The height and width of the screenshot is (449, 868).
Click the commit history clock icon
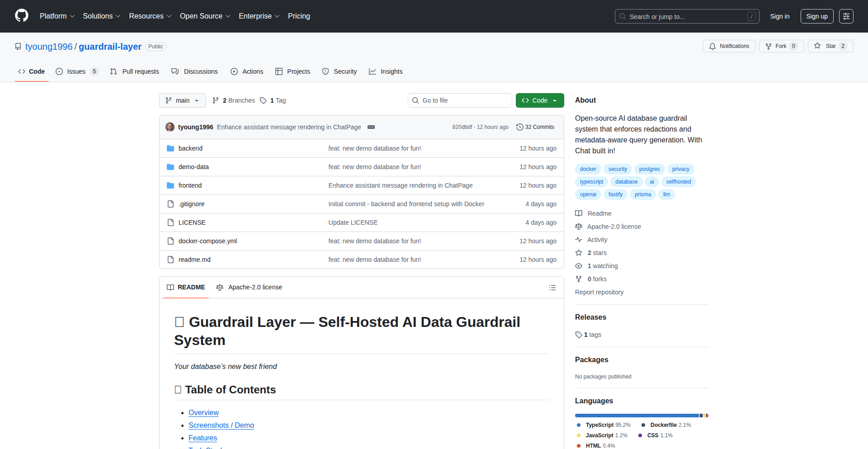point(520,127)
